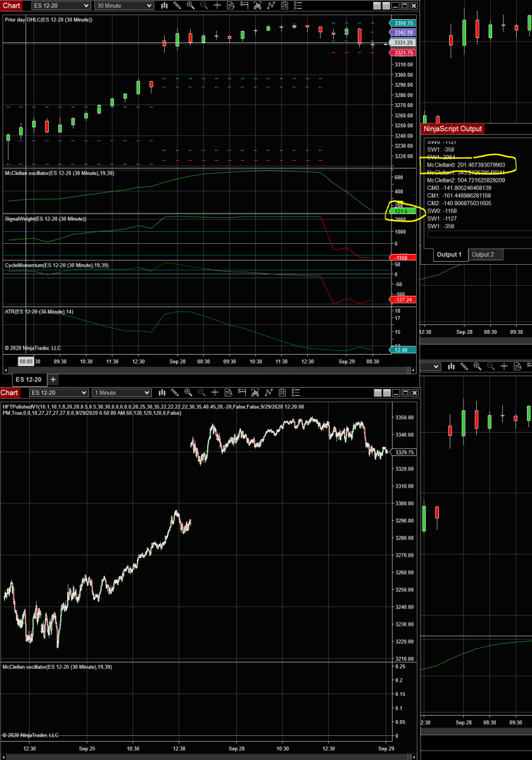Click the plus button to add a chart tab
This screenshot has height=760, width=532.
(53, 379)
